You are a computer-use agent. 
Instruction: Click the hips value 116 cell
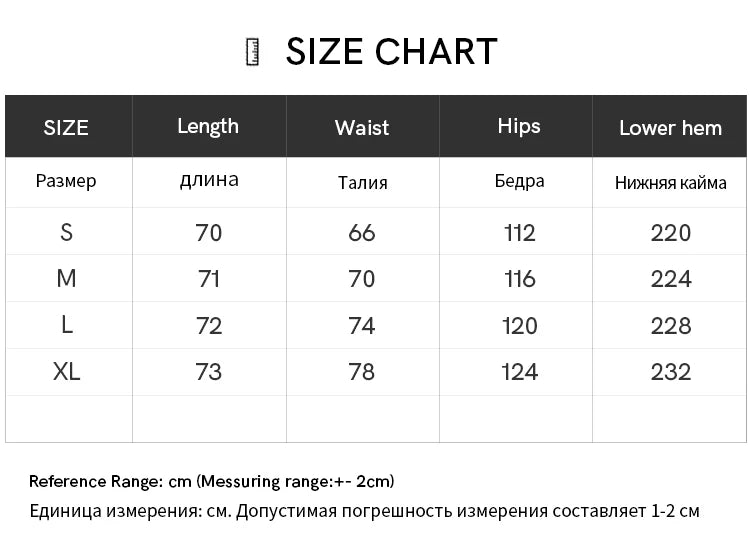(520, 279)
